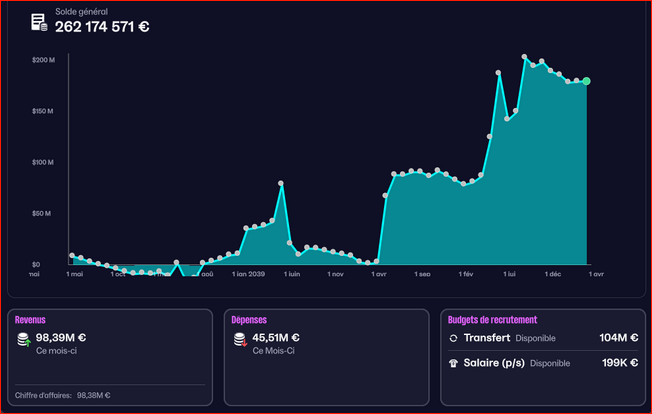652x414 pixels.
Task: Click the 262 174 571 € balance total
Action: coord(102,27)
